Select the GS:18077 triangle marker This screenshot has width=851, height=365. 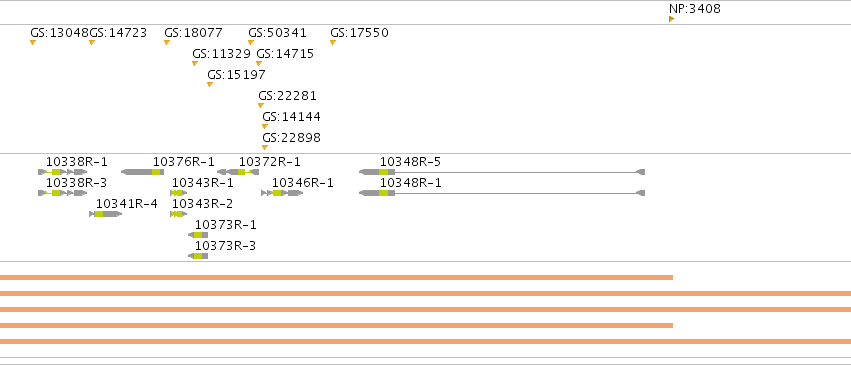(167, 43)
